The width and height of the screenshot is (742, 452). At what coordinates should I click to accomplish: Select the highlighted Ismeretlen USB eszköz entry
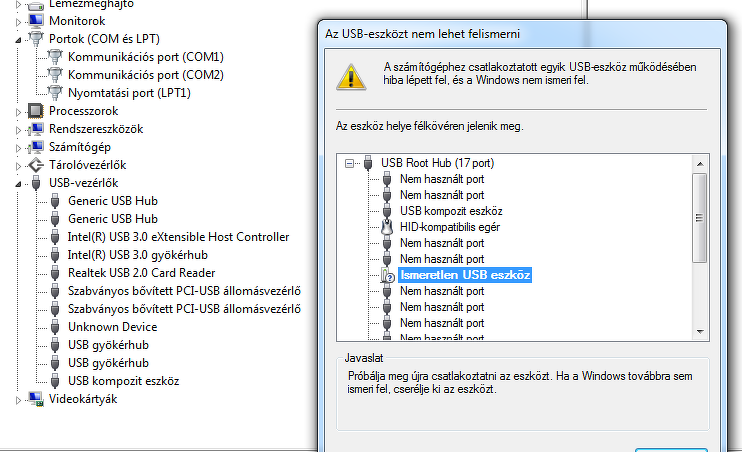464,275
